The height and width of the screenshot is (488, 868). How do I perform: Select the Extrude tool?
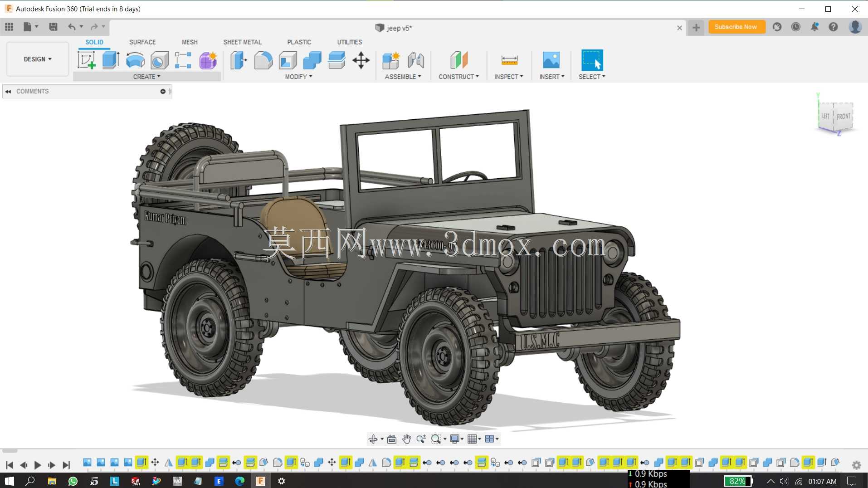111,60
